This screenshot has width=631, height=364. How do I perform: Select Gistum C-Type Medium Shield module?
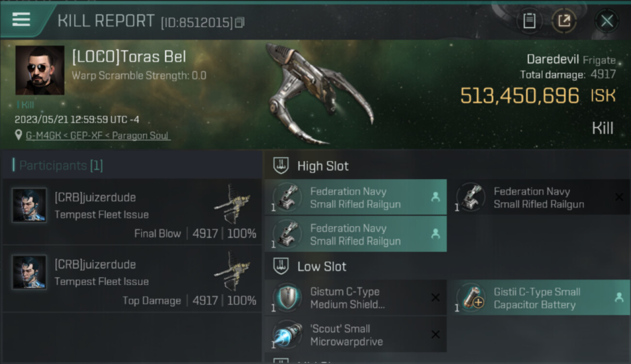pyautogui.click(x=356, y=298)
